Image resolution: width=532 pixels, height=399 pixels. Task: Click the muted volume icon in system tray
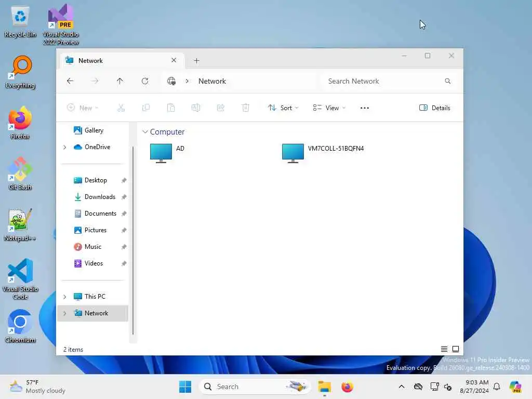pyautogui.click(x=448, y=387)
